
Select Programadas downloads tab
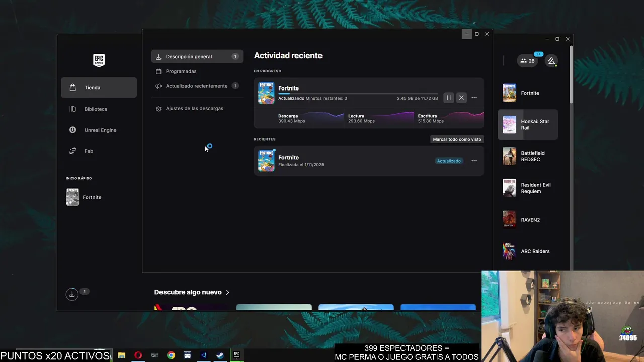197,71
